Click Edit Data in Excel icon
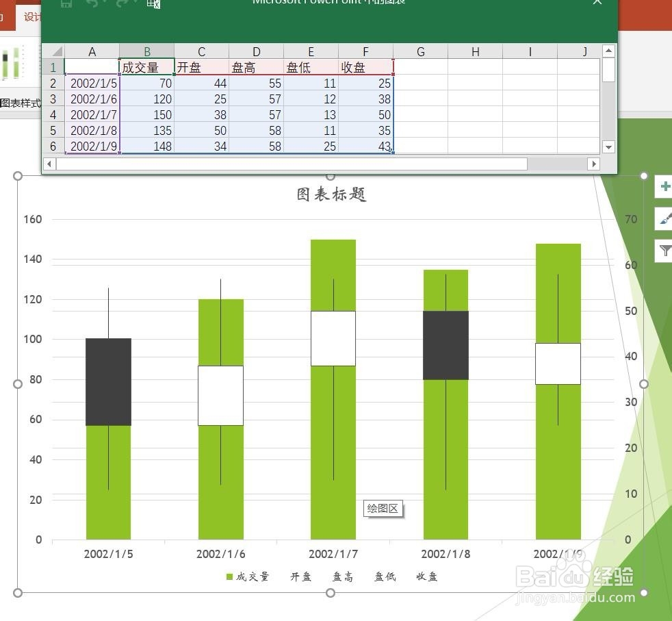 (153, 4)
